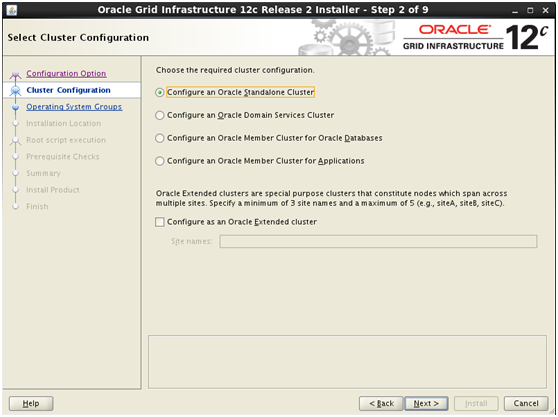
Task: Click the Oracle Grid Infrastructure 12c logo
Action: [475, 37]
